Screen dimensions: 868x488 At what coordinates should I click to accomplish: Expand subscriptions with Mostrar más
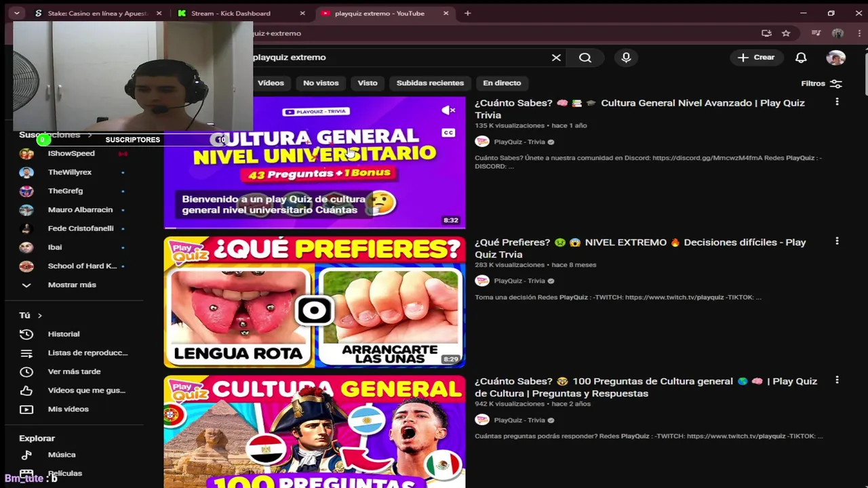pos(73,285)
